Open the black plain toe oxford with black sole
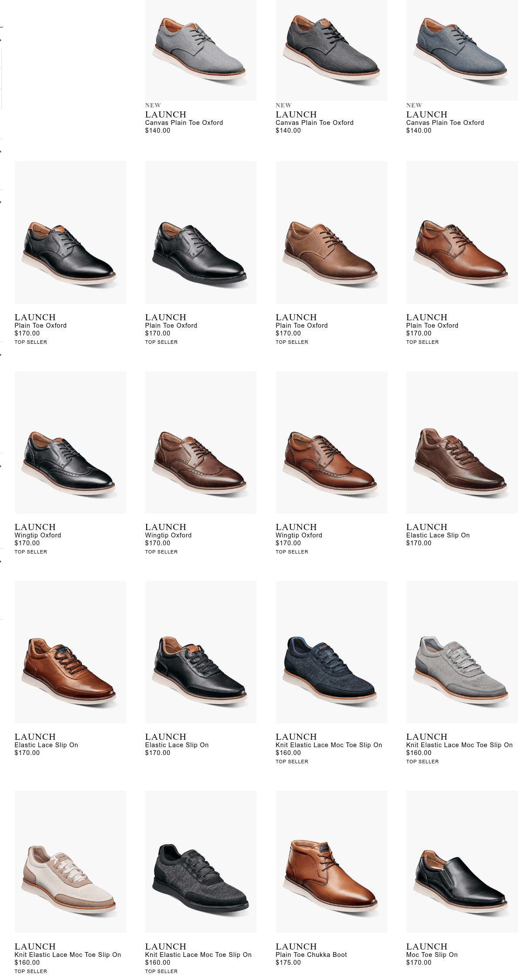The image size is (524, 980). click(x=201, y=232)
